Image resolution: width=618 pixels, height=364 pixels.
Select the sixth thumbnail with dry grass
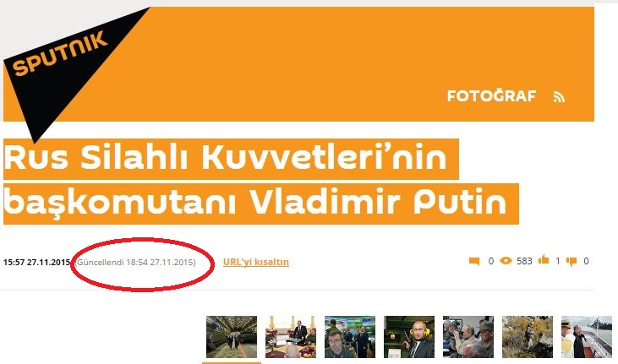pyautogui.click(x=528, y=336)
